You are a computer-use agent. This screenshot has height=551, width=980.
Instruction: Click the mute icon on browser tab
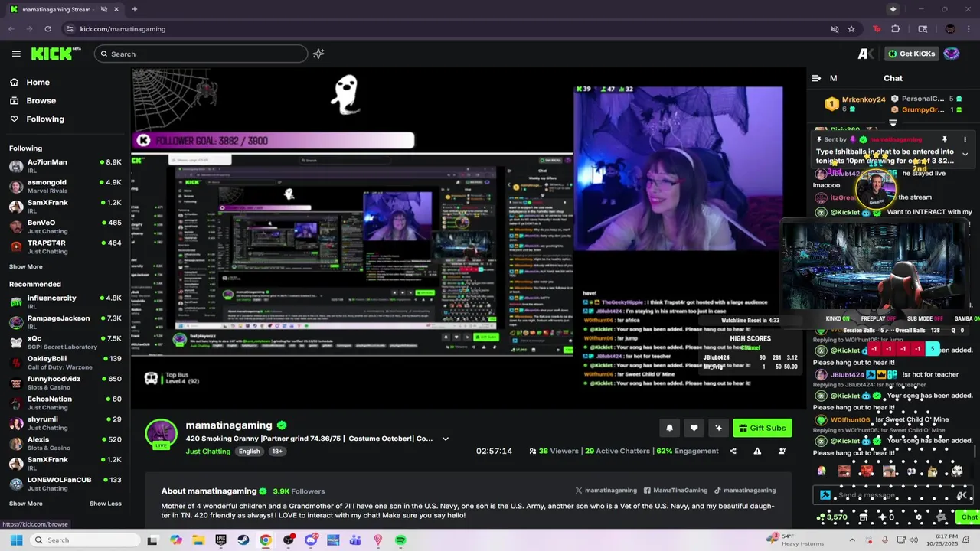[x=104, y=9]
